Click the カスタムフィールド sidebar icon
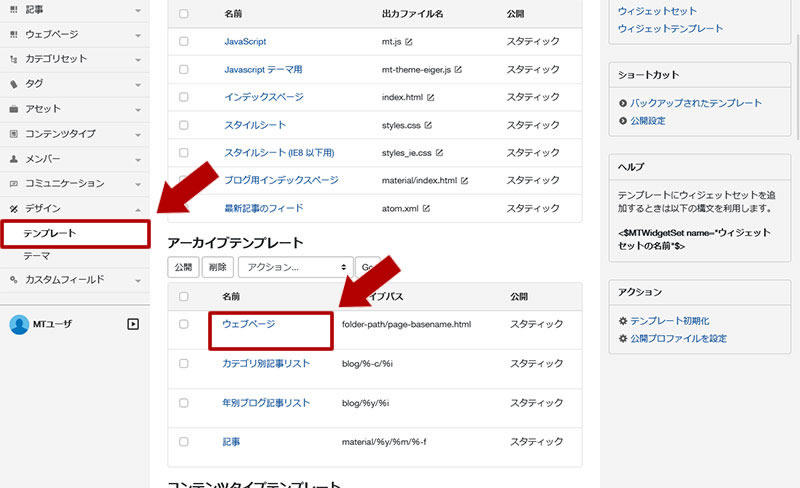Image resolution: width=800 pixels, height=488 pixels. [14, 280]
